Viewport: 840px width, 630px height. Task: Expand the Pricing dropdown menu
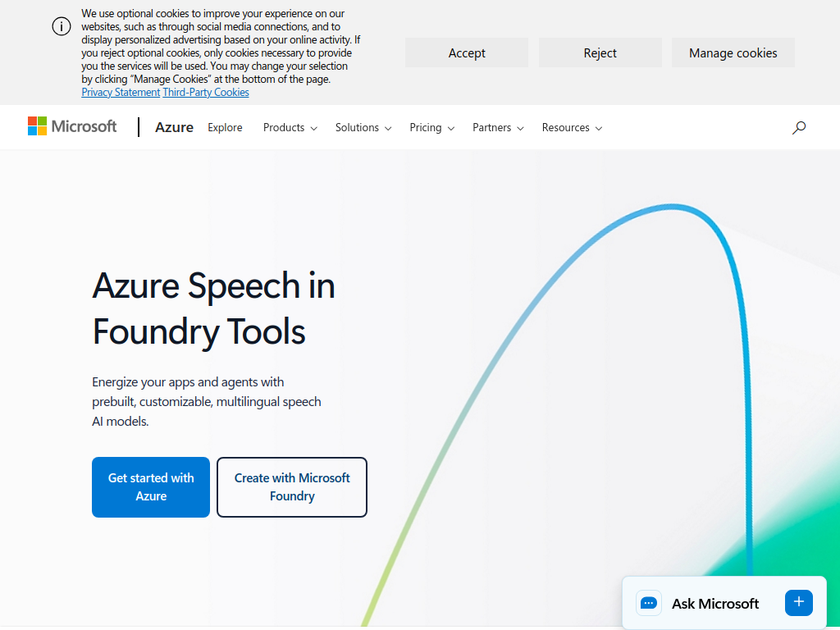tap(431, 128)
